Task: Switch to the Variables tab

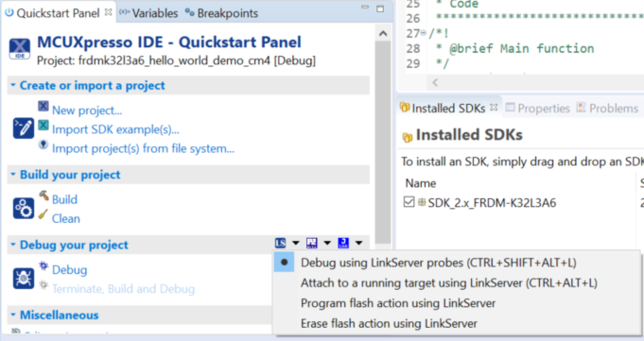Action: point(148,13)
